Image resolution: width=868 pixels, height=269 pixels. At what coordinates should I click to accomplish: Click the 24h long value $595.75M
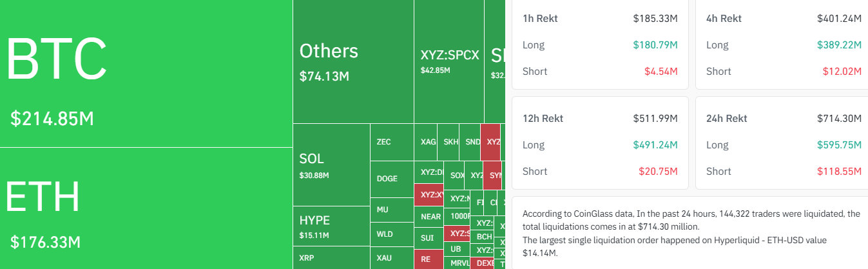pos(839,144)
